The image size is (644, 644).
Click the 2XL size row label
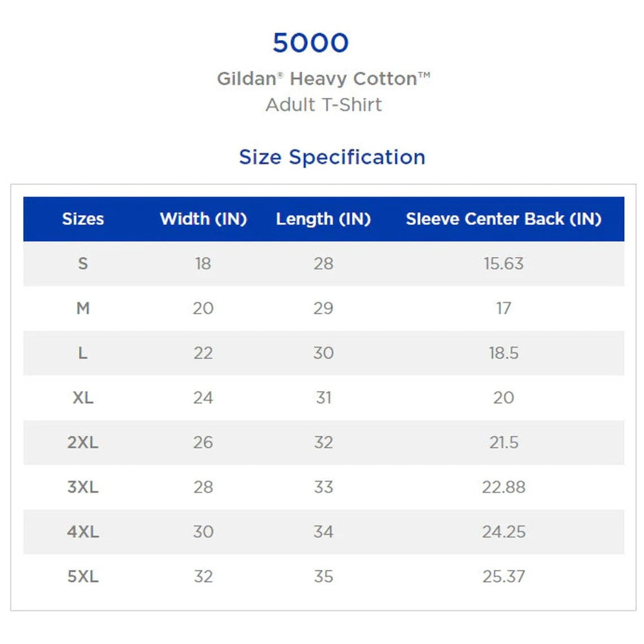pyautogui.click(x=83, y=442)
